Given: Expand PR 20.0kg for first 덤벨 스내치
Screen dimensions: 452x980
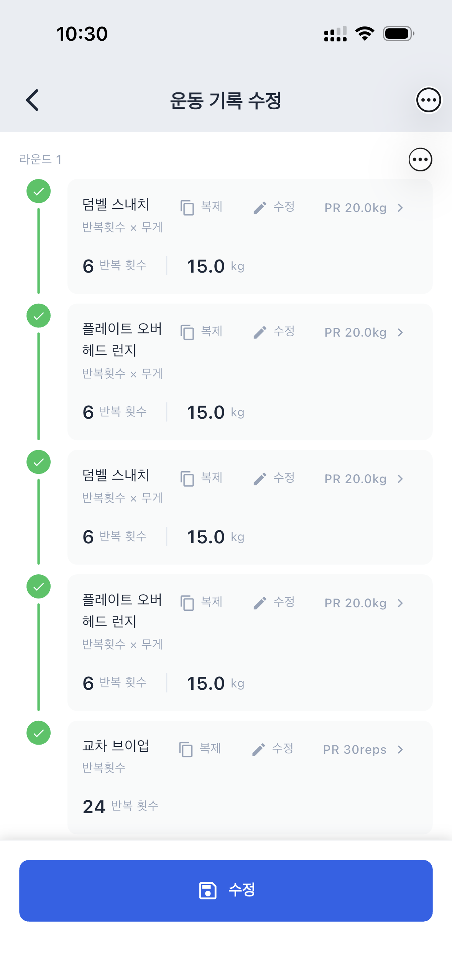Looking at the screenshot, I should pyautogui.click(x=363, y=208).
